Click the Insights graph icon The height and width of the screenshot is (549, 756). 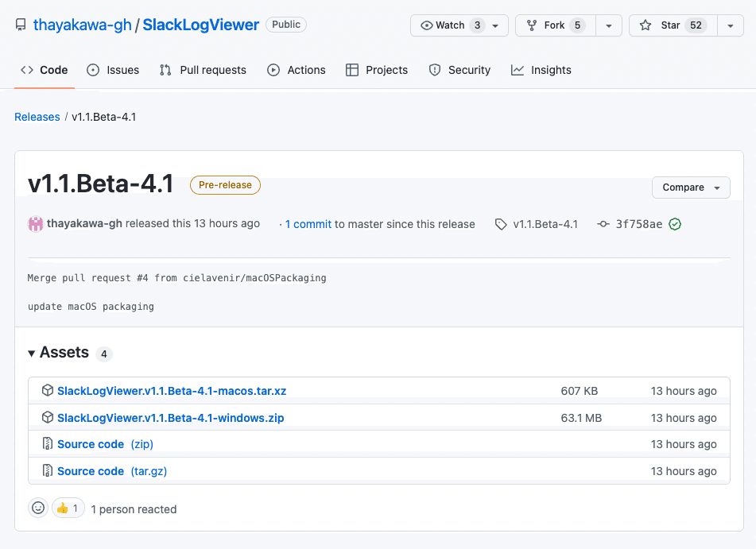pos(518,71)
